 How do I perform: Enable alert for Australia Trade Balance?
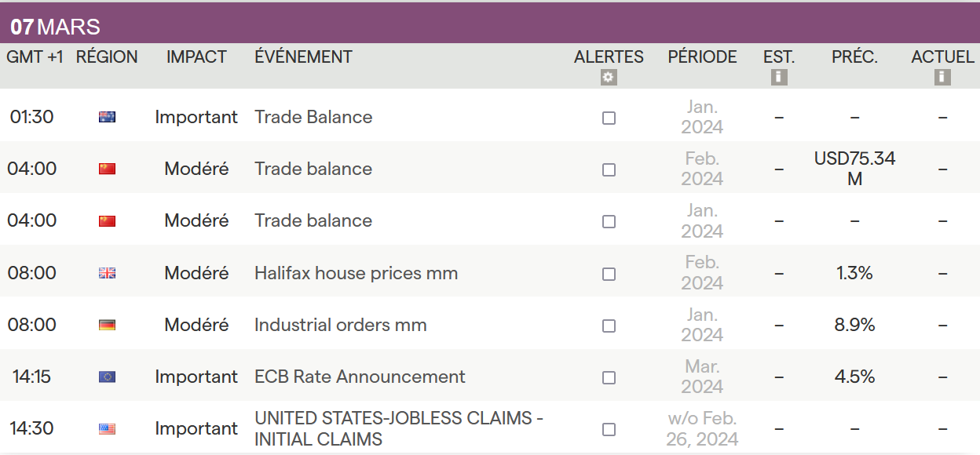coord(609,118)
